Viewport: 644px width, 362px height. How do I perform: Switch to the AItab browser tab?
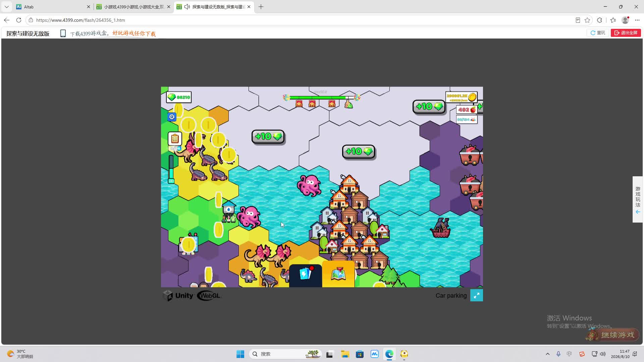coord(53,7)
